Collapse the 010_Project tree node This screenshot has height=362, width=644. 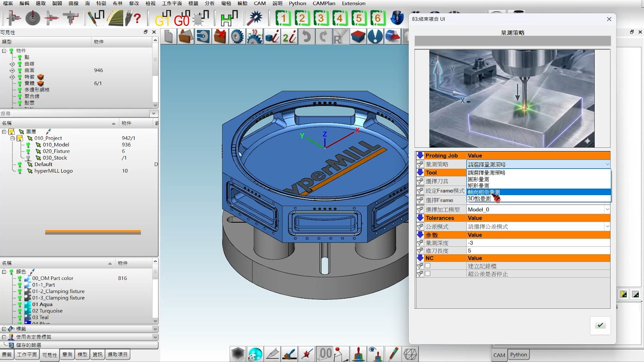tap(12, 138)
